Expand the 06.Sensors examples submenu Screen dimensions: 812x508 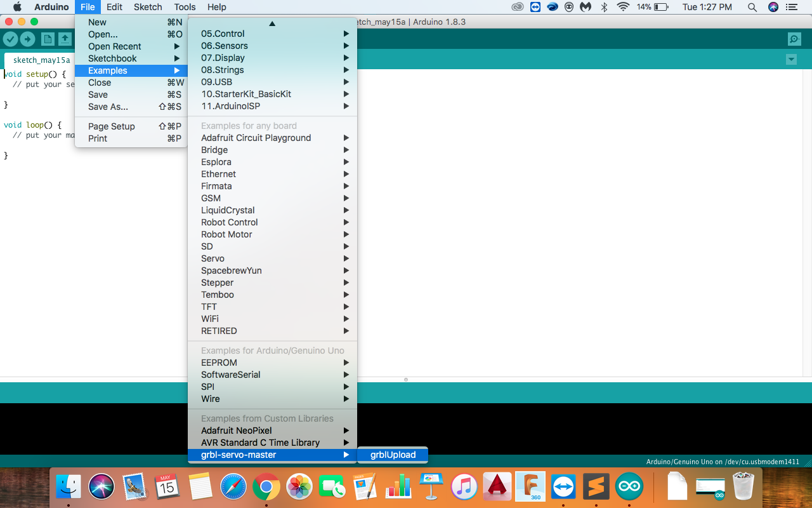click(272, 46)
